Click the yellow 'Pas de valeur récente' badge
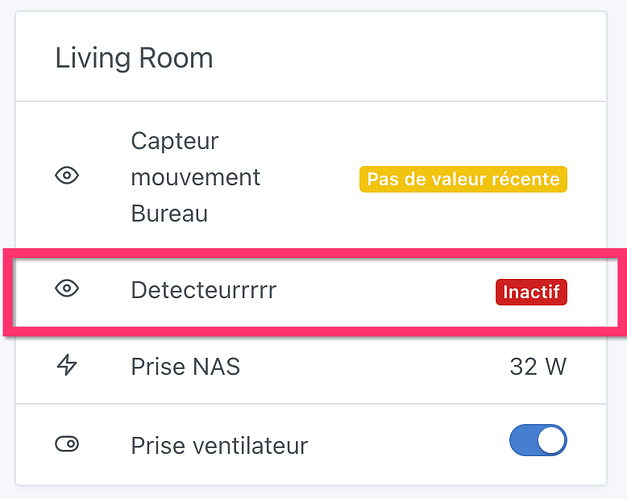627x499 pixels. pos(463,179)
